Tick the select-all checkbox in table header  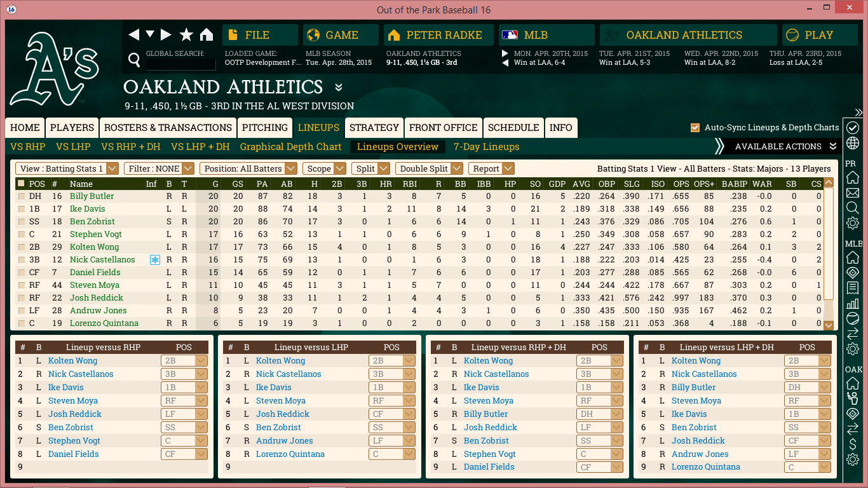point(22,184)
